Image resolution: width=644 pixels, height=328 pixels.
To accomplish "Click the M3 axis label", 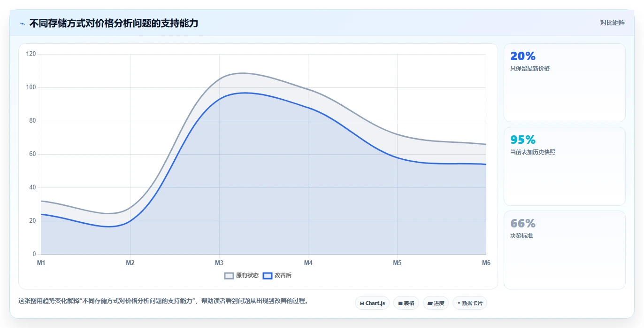I will 219,263.
